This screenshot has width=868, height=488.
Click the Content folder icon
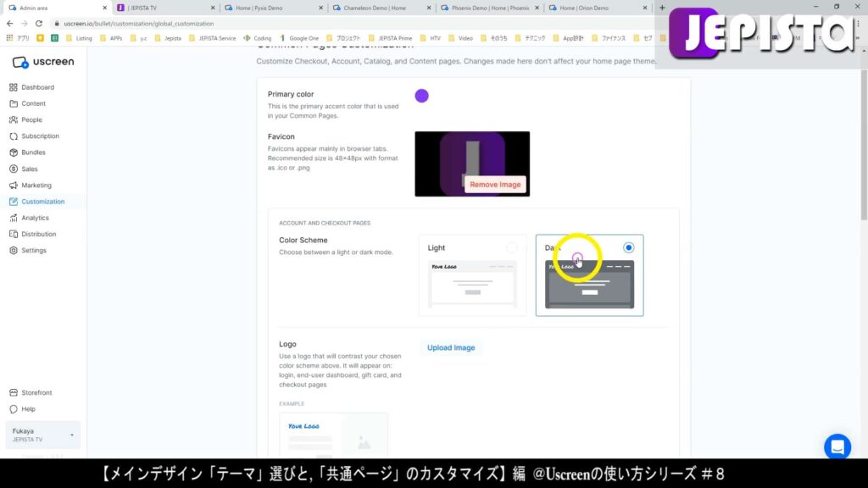coord(14,103)
